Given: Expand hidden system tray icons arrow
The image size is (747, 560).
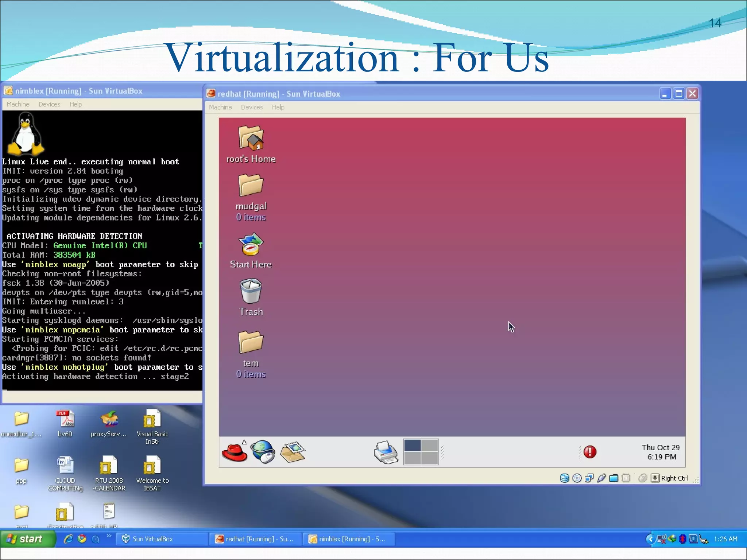Looking at the screenshot, I should click(x=650, y=539).
